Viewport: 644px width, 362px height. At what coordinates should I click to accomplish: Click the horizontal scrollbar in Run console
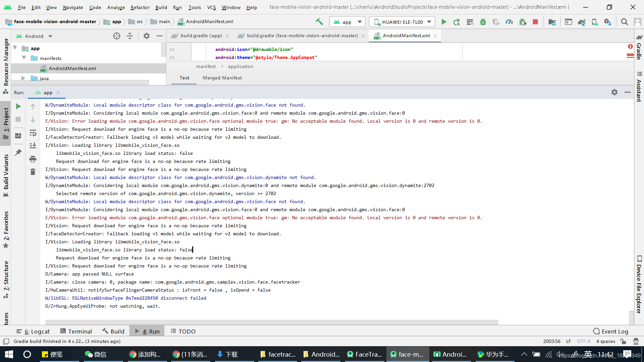coord(271,322)
